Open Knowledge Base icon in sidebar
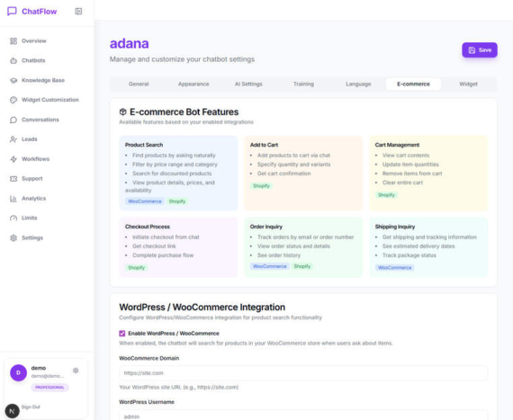This screenshot has height=420, width=513. (13, 80)
